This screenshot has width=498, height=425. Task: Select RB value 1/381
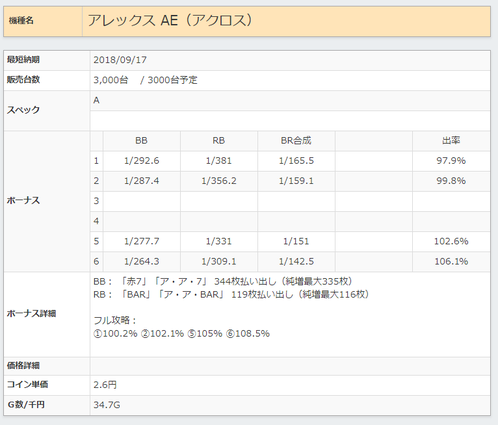coord(219,161)
